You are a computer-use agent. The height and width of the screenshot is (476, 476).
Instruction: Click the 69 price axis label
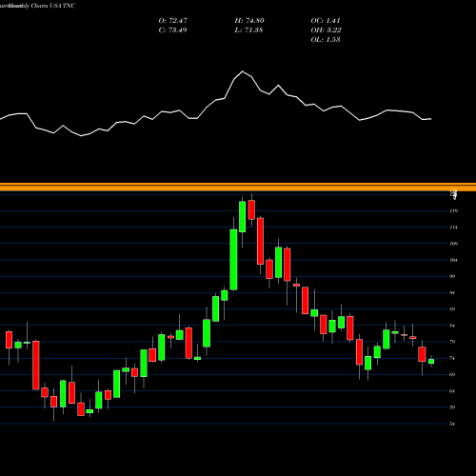click(x=453, y=374)
